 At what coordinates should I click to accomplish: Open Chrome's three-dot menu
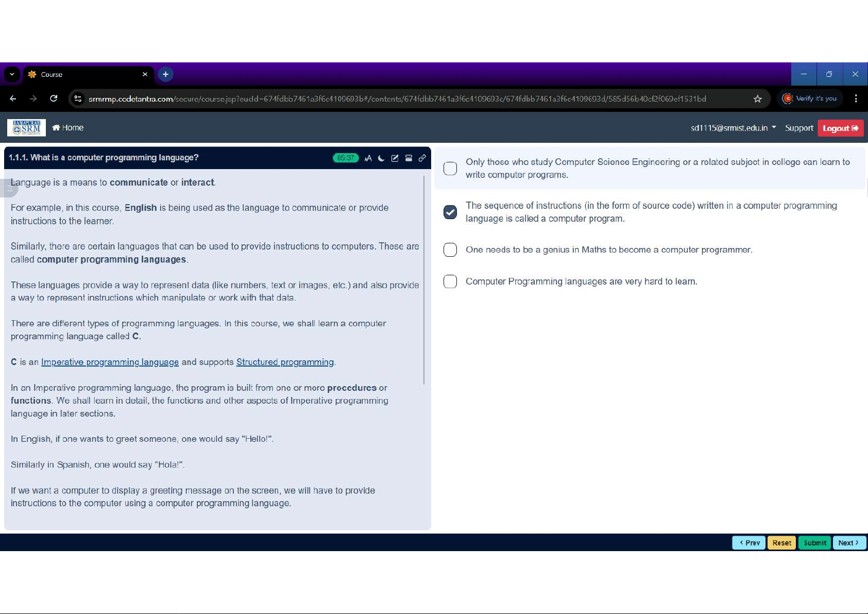(856, 98)
